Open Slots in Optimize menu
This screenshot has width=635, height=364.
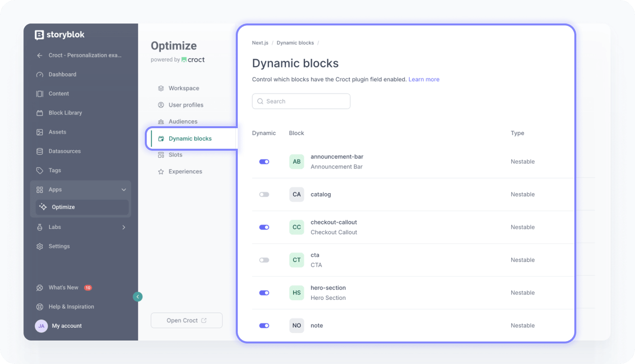click(176, 155)
